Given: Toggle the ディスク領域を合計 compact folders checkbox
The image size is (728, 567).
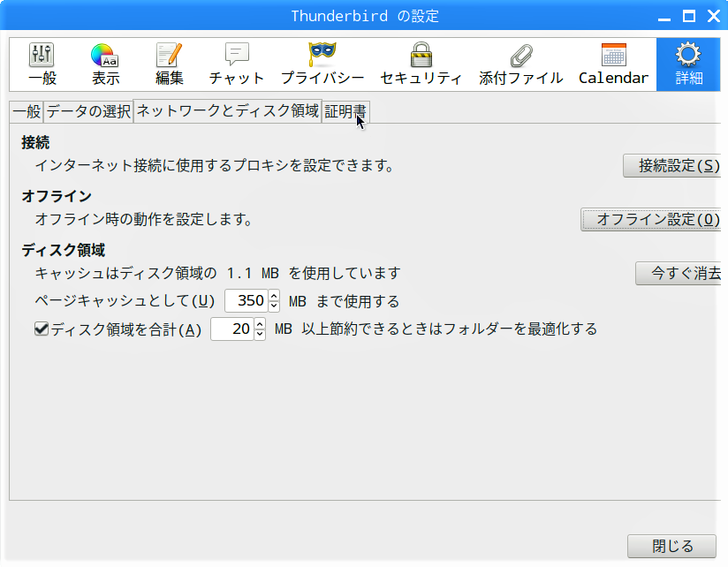Looking at the screenshot, I should pos(42,329).
